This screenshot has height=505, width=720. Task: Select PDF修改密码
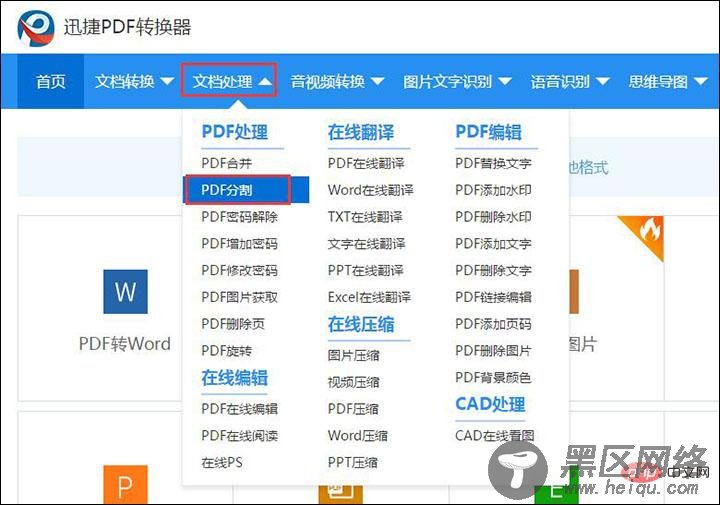click(239, 270)
